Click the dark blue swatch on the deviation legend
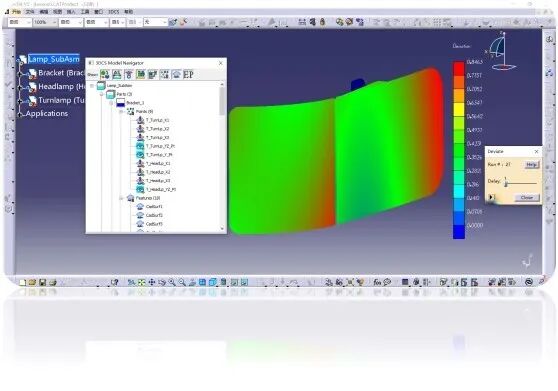558x391 pixels. (x=459, y=232)
